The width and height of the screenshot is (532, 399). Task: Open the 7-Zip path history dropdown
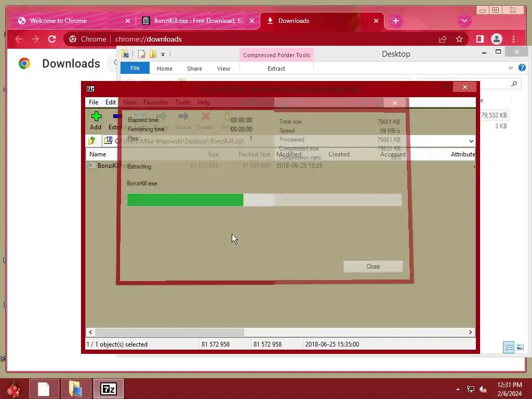pos(471,141)
